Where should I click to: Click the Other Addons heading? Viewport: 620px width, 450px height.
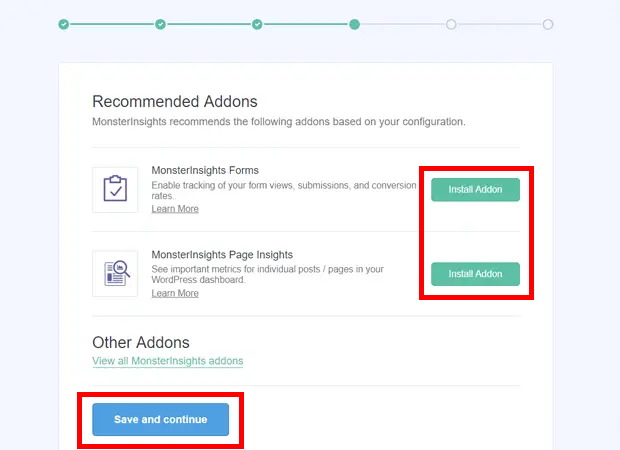(141, 342)
